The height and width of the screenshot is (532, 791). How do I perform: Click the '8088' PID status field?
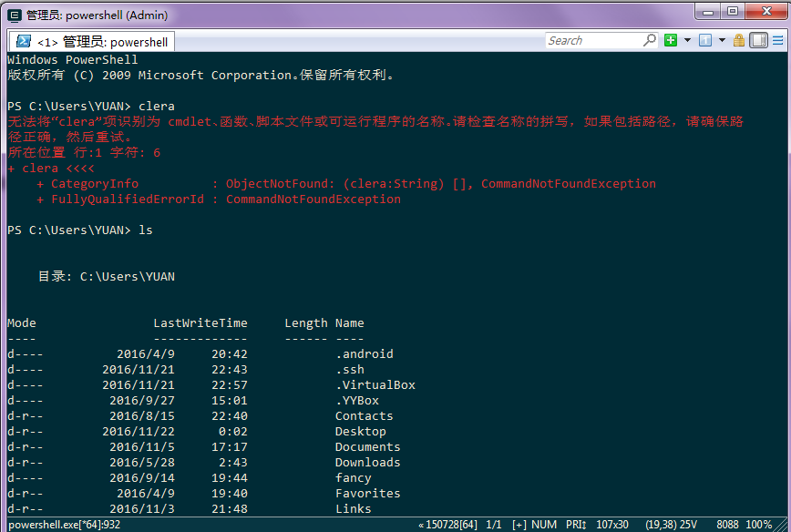(x=727, y=525)
